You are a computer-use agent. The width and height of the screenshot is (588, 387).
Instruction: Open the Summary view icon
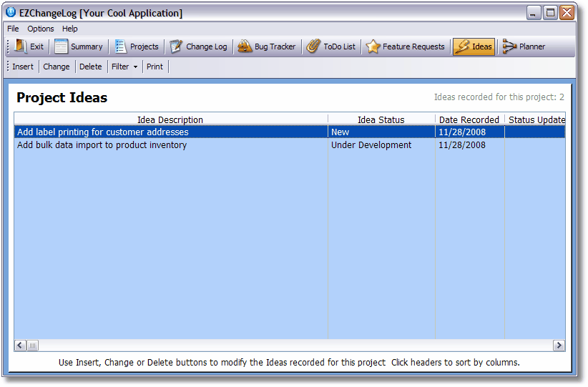[62, 46]
